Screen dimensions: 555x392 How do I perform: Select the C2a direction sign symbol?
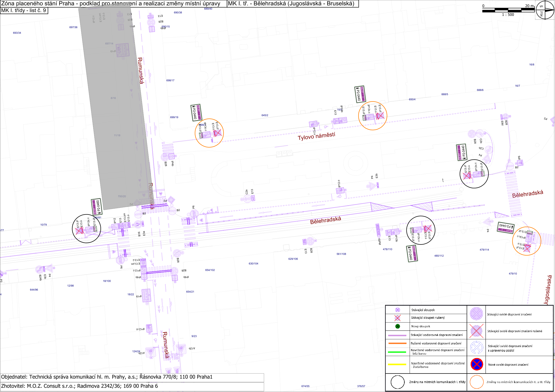click(247, 199)
